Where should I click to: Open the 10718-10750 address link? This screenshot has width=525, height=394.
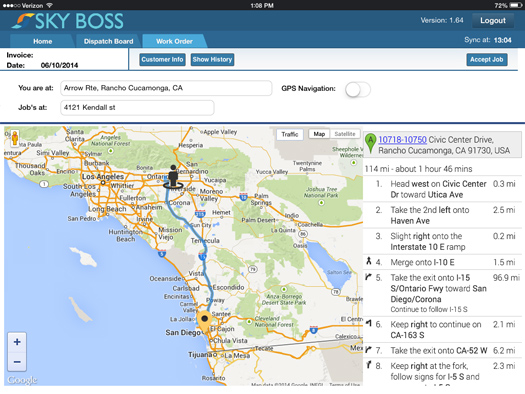tap(402, 140)
